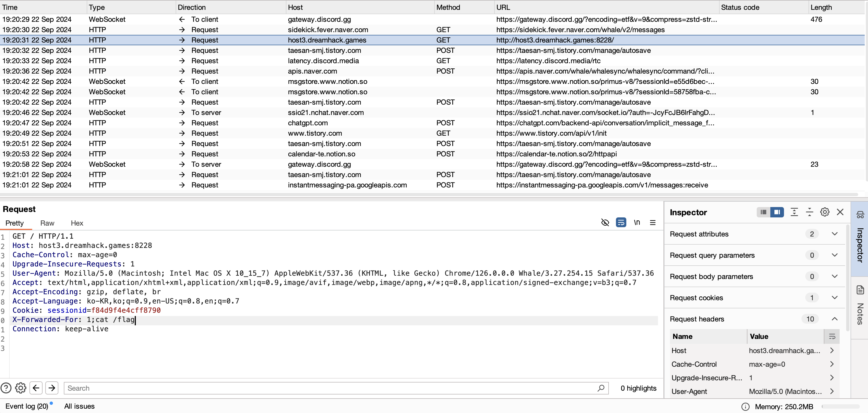Switch the Inspector to right-side layout
The height and width of the screenshot is (413, 868).
(x=777, y=212)
